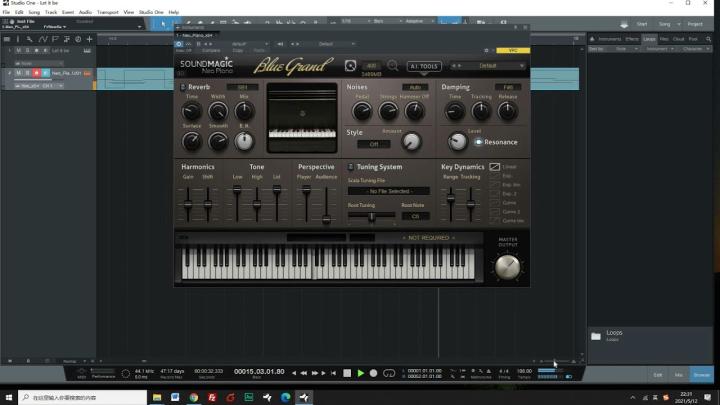Click the piano thumbnail display
The width and height of the screenshot is (720, 405).
(x=302, y=118)
